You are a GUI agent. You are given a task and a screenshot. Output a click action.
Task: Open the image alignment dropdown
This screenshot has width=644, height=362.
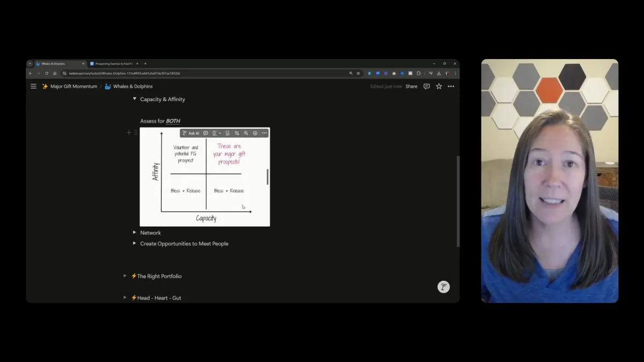[x=217, y=133]
